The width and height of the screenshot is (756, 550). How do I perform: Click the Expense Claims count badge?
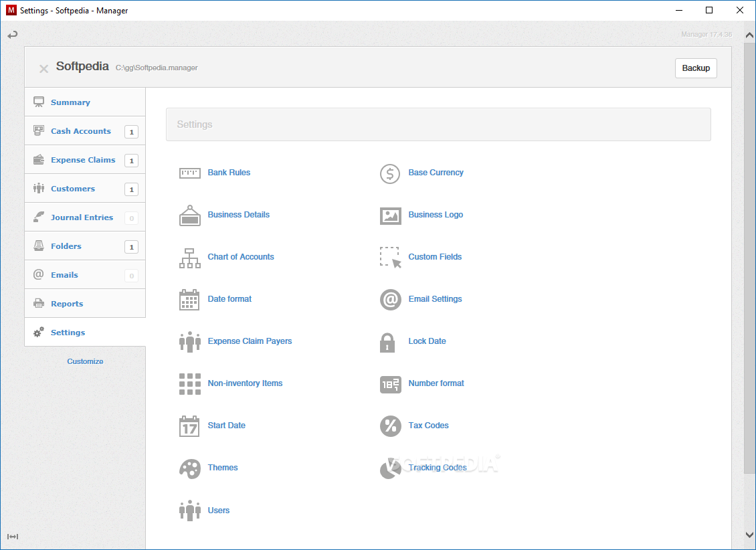pyautogui.click(x=131, y=161)
